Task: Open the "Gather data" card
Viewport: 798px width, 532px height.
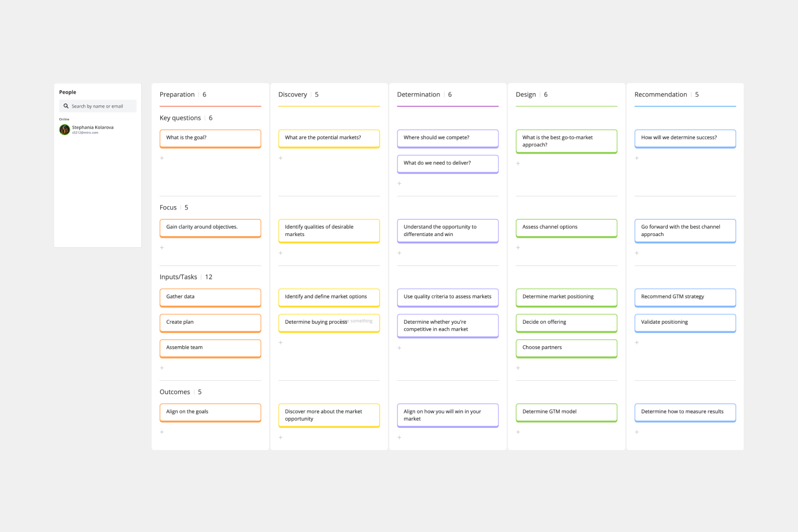Action: [210, 297]
